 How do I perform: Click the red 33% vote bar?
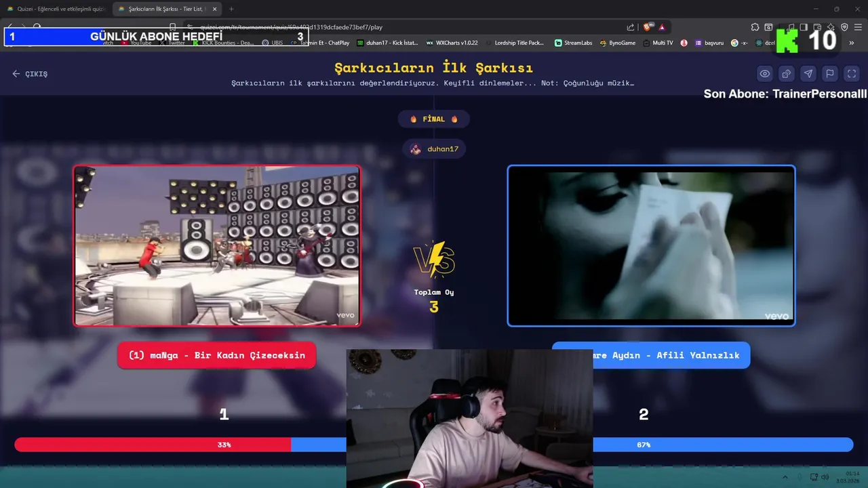tap(153, 445)
